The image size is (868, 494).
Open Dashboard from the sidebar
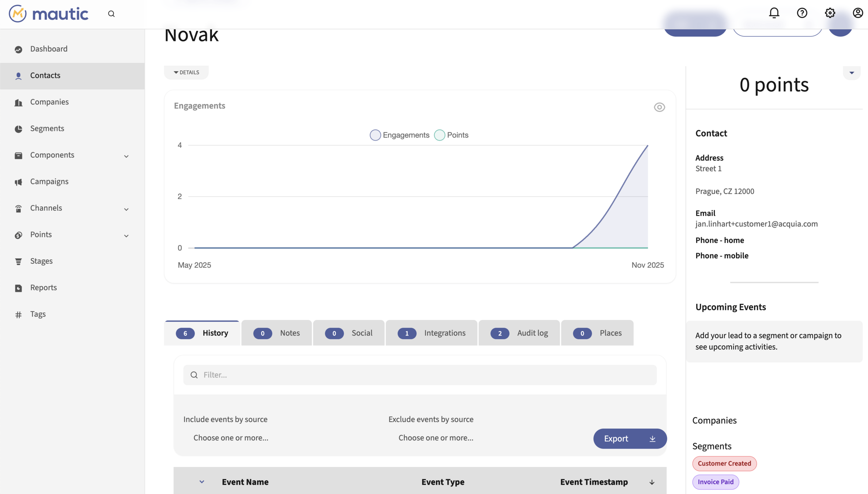[x=49, y=49]
